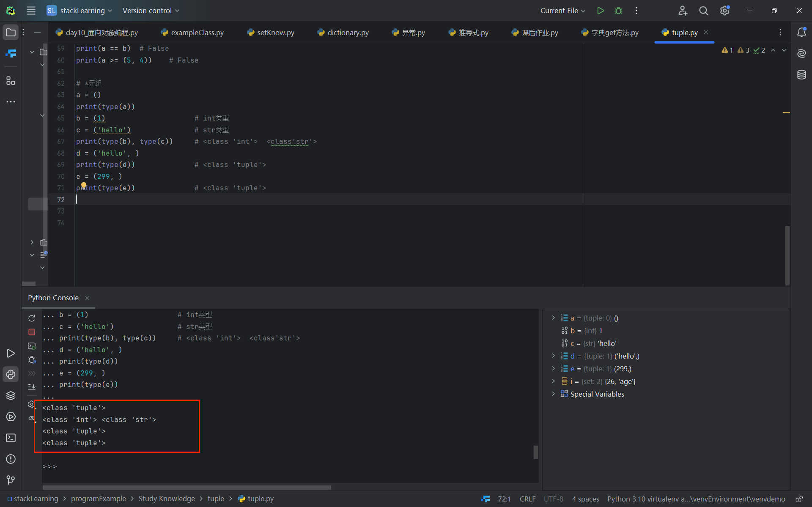Open the Current File run configuration dropdown
The image size is (812, 507).
(x=562, y=11)
